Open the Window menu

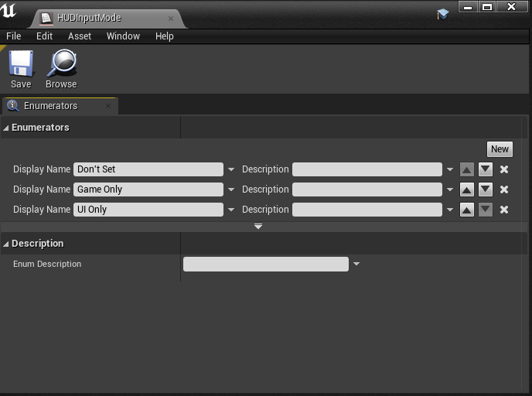(123, 36)
